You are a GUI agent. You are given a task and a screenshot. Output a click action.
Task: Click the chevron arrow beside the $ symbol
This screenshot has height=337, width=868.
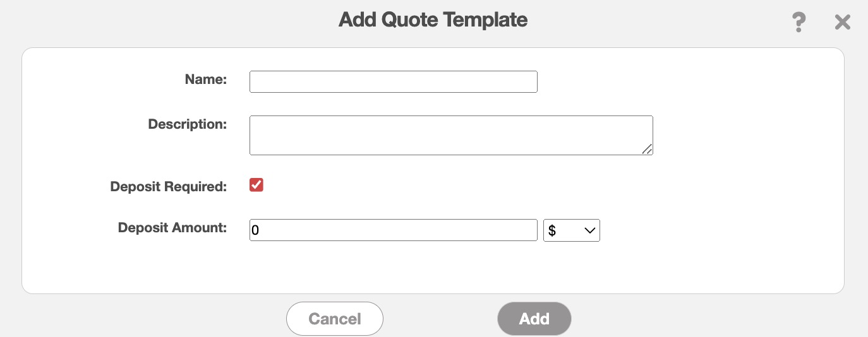click(590, 231)
